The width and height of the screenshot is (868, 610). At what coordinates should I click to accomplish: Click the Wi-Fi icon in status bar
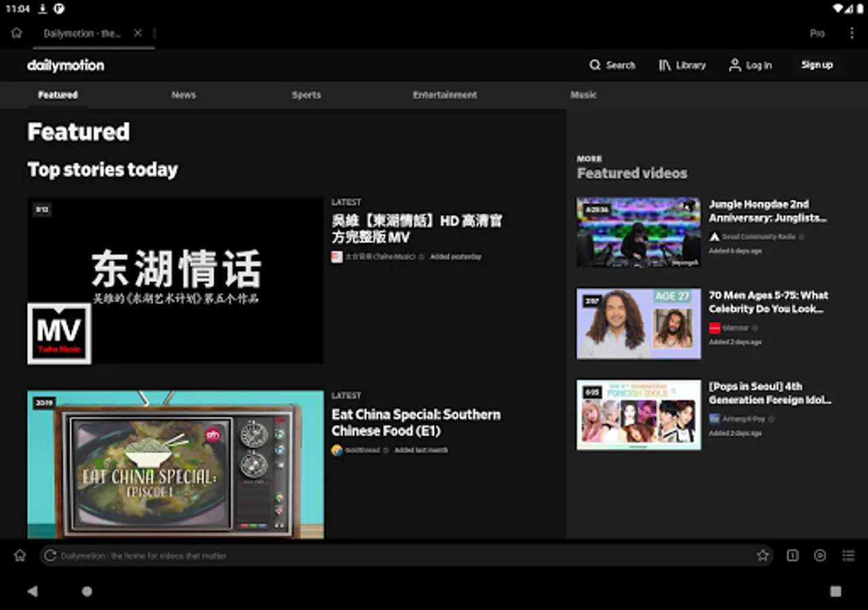click(839, 9)
